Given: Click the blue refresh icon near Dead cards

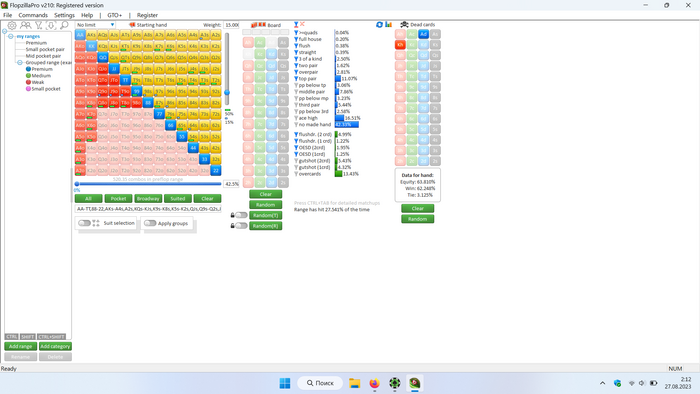Looking at the screenshot, I should [379, 25].
